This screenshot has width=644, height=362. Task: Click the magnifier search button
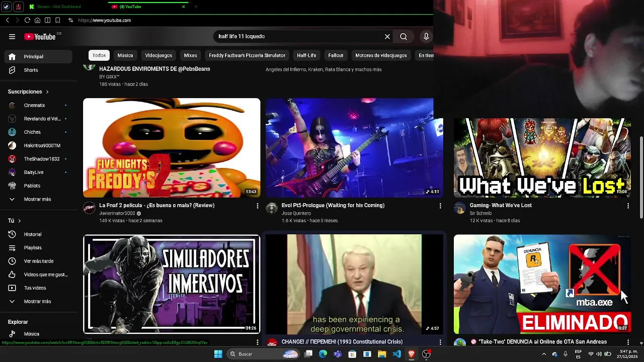click(404, 37)
